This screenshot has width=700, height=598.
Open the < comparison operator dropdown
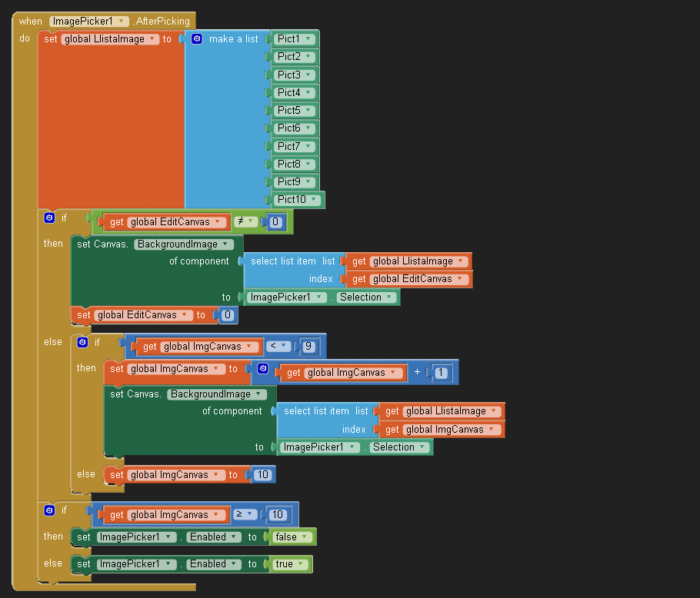[x=278, y=346]
